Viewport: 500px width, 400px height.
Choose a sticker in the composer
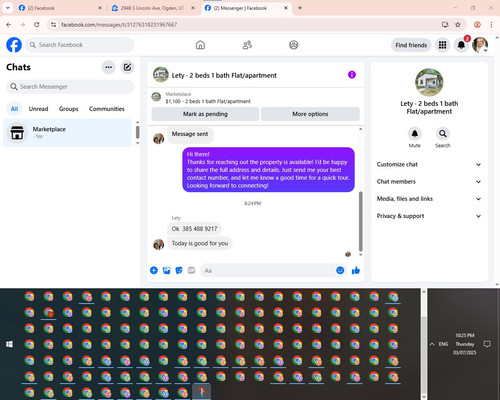pos(179,270)
